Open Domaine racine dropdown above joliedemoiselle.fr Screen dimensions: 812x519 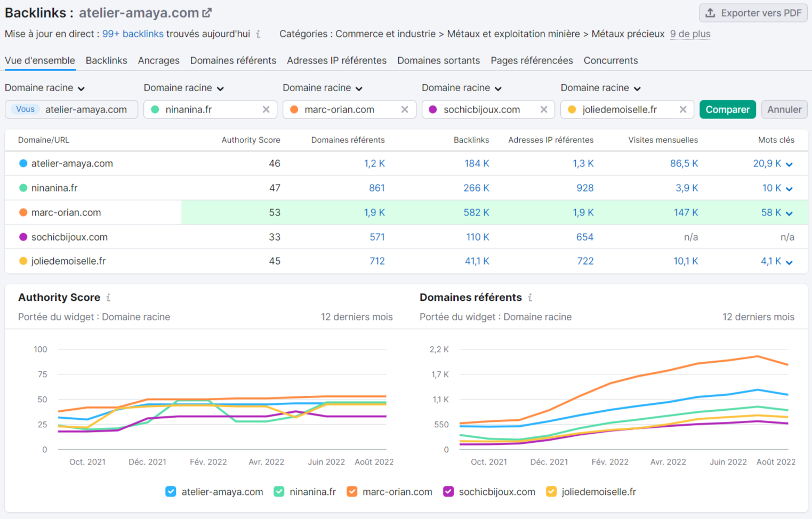coord(601,88)
